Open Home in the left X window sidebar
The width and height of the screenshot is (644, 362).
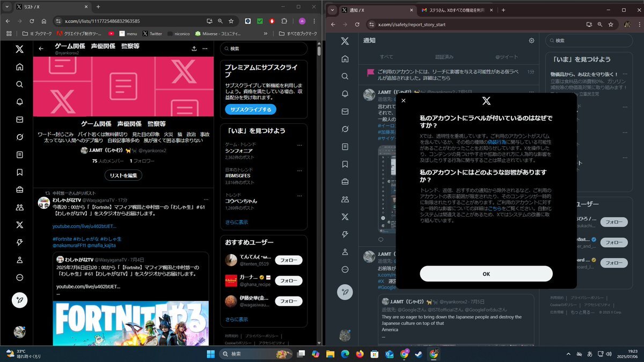19,67
